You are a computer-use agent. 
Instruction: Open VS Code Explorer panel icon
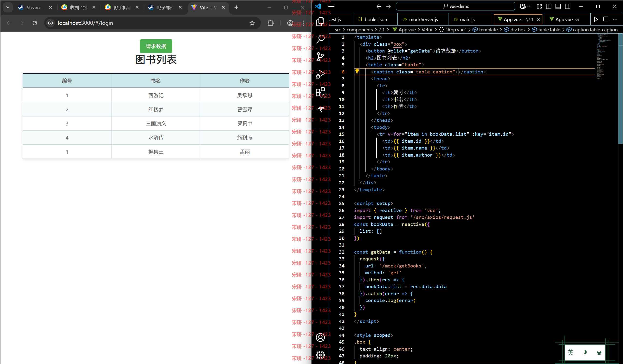pos(320,21)
